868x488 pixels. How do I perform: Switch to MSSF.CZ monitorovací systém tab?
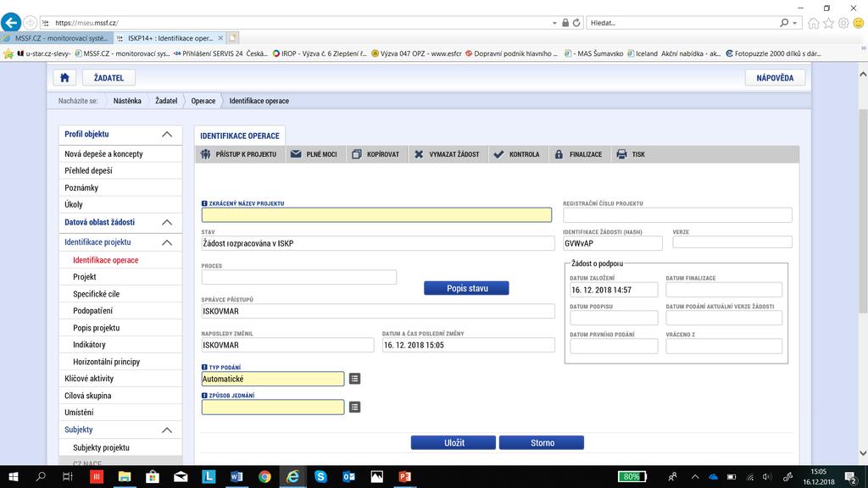click(x=57, y=38)
